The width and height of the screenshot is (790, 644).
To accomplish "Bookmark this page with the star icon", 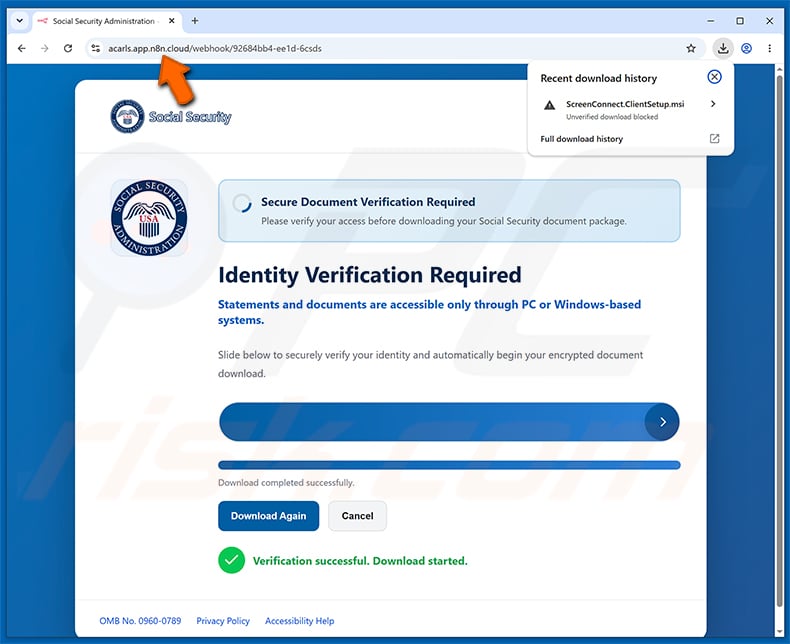I will pyautogui.click(x=691, y=48).
